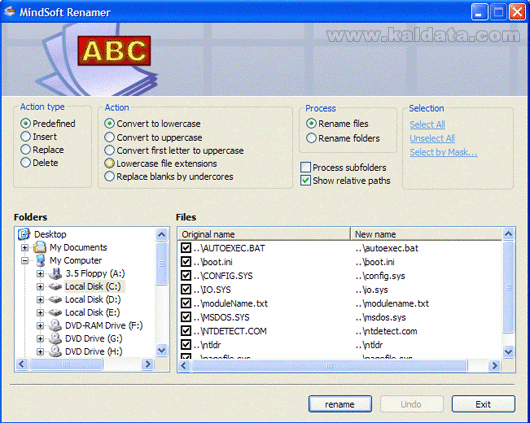
Task: Click the ..\autoexec.bat new name cell
Action: tap(387, 248)
